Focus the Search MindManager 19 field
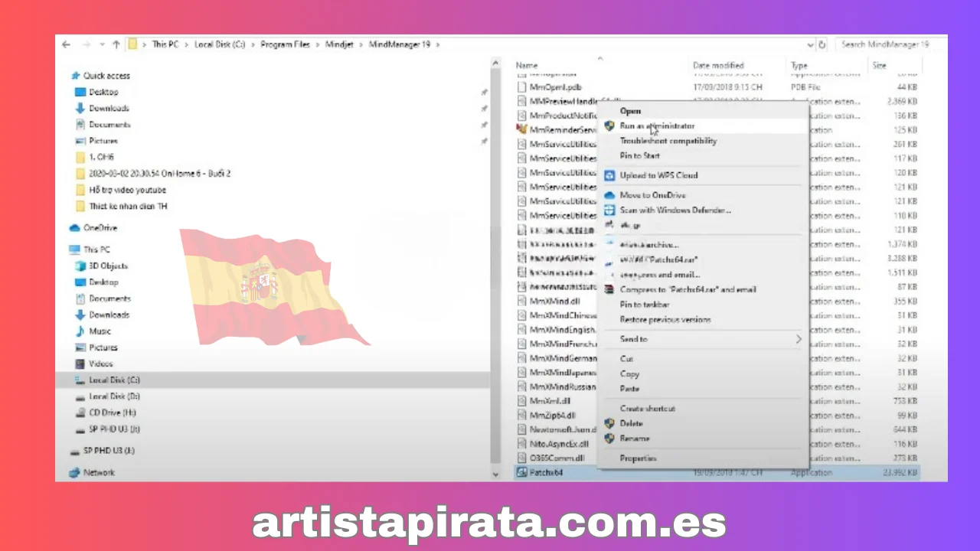This screenshot has height=551, width=980. (x=890, y=44)
